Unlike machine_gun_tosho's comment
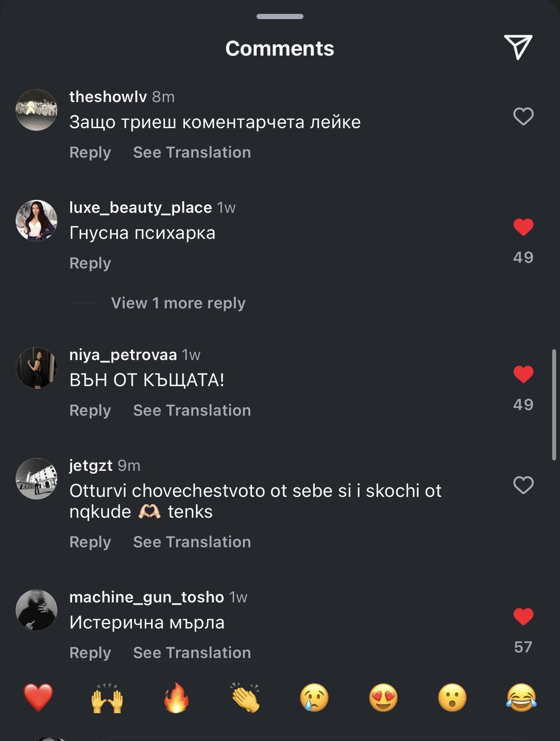This screenshot has width=560, height=741. click(x=523, y=617)
